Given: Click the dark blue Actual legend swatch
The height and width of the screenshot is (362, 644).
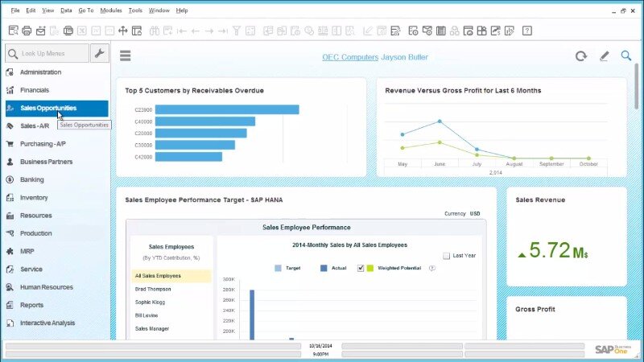Looking at the screenshot, I should [x=324, y=268].
